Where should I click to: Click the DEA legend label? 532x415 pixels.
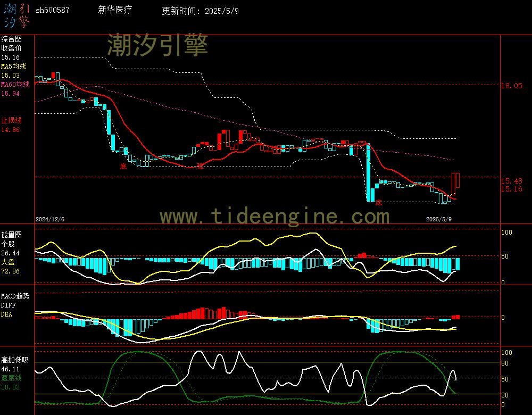coord(7,314)
